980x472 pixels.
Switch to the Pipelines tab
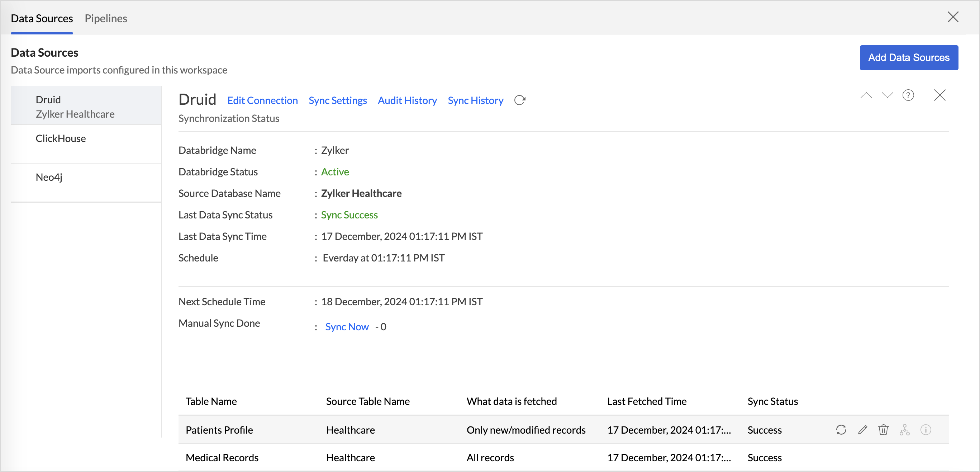click(106, 18)
